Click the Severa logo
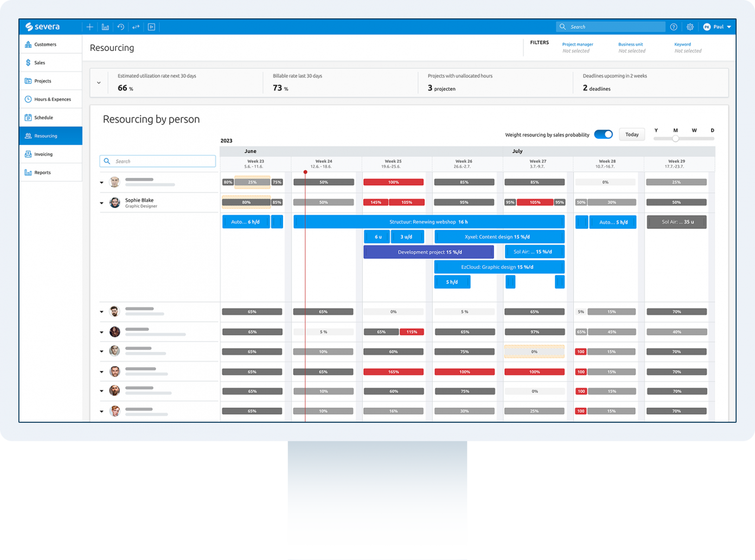The image size is (755, 560). (42, 27)
